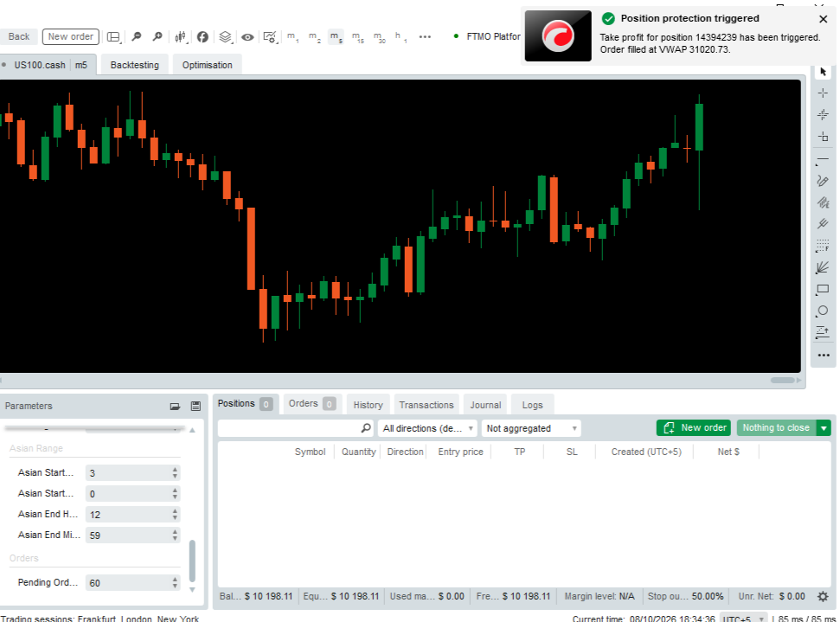This screenshot has width=840, height=622.
Task: Select the ellipse drawing tool
Action: [823, 311]
